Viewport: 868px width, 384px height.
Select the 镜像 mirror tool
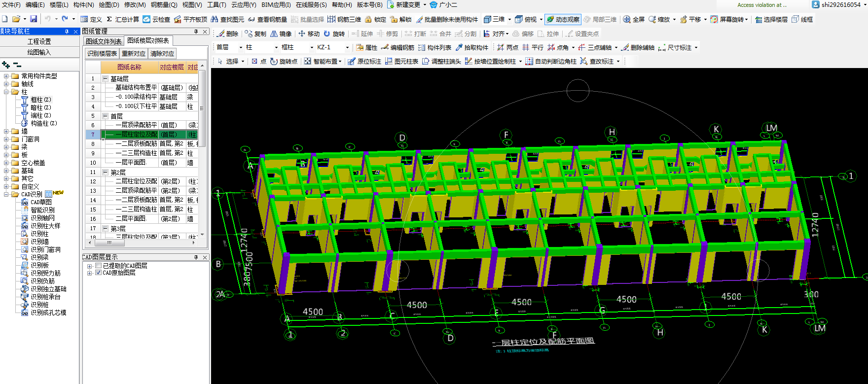(x=281, y=34)
